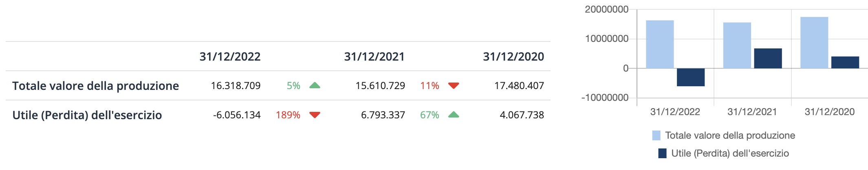868x170 pixels.
Task: Click light blue 2022 production bar
Action: (660, 44)
